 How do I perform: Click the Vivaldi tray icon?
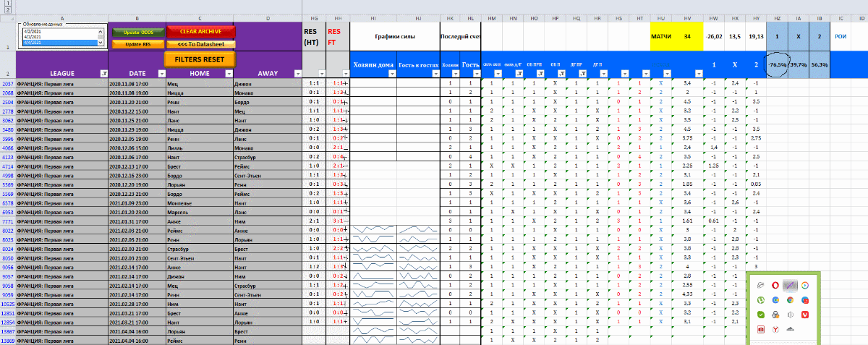point(804,315)
